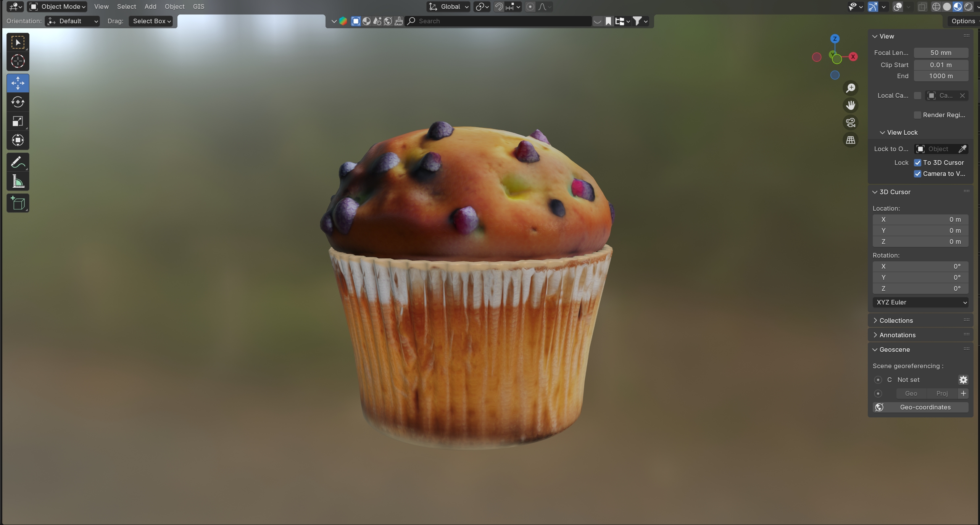Open XYZ Euler rotation mode dropdown
980x525 pixels.
coord(920,302)
